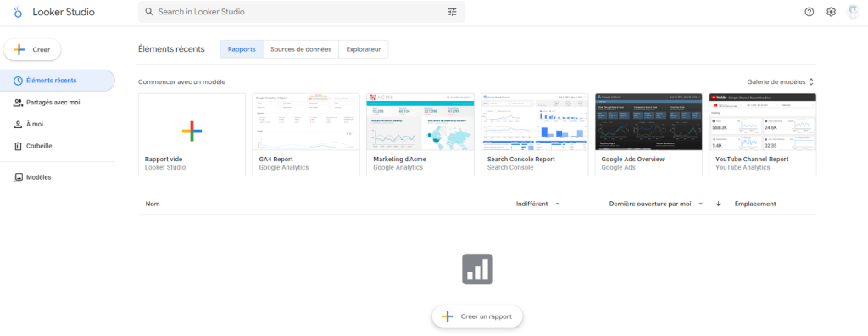Click the magnifier icon in search bar
This screenshot has height=336, width=868.
coord(149,12)
